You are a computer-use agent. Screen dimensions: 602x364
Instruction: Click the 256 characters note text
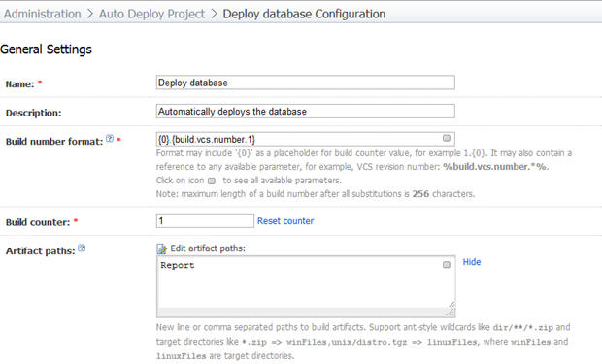pos(444,194)
